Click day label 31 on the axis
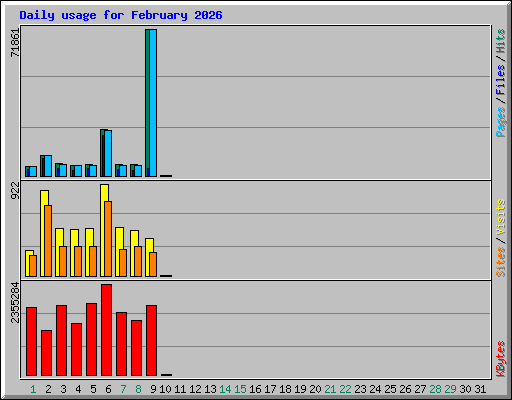This screenshot has height=400, width=512. [x=480, y=389]
